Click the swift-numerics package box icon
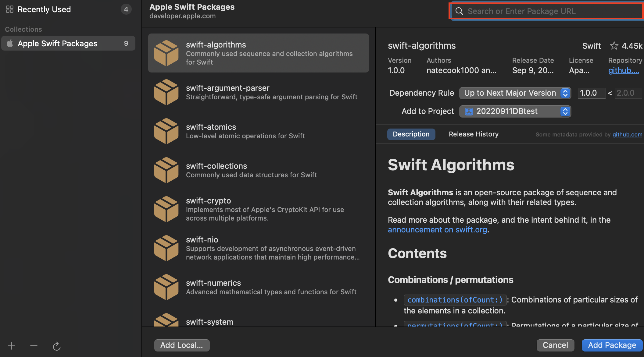644x357 pixels. click(x=166, y=287)
